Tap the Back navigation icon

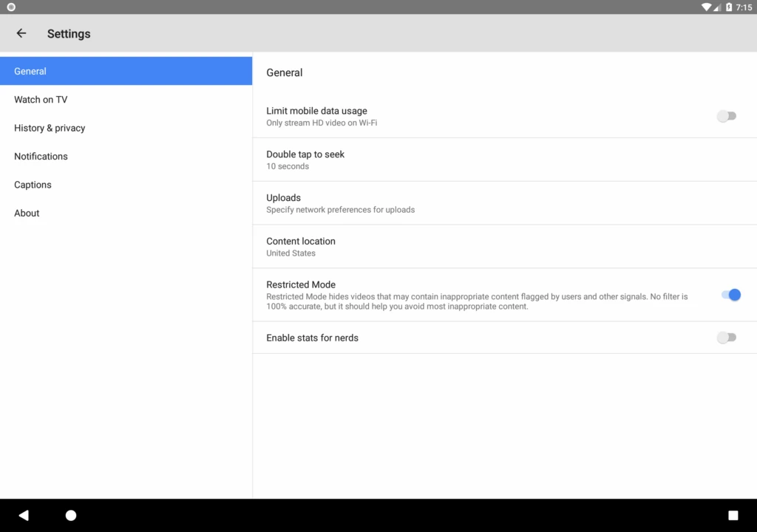point(24,515)
